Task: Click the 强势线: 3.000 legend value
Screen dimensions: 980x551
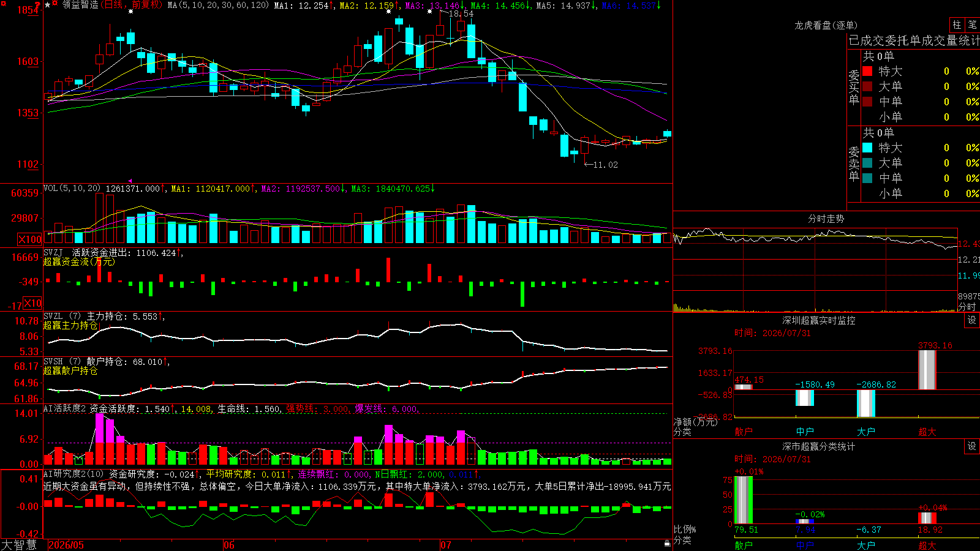Action: 317,409
